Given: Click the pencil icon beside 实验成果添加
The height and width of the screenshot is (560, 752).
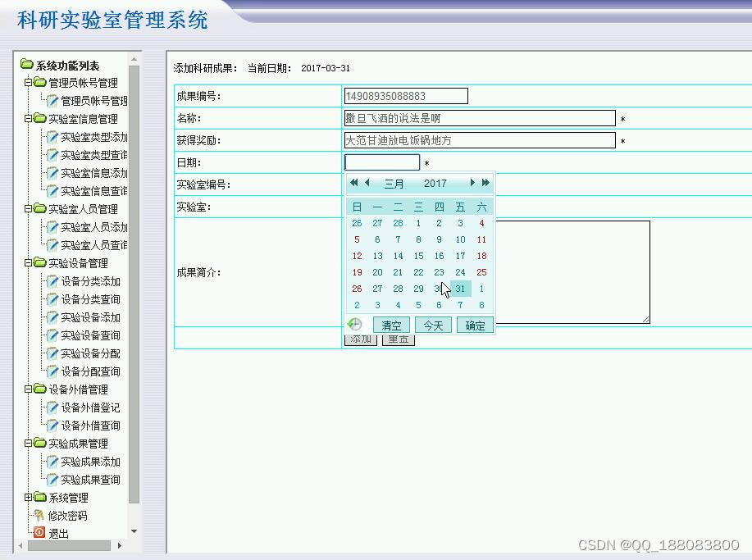Looking at the screenshot, I should (51, 462).
